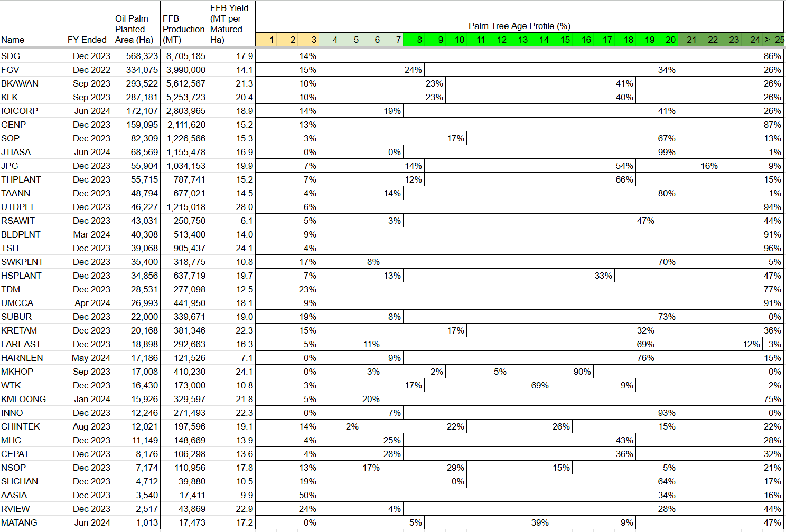Click IOICORP fiscal year Jun 2024
This screenshot has width=786, height=532.
coord(89,111)
